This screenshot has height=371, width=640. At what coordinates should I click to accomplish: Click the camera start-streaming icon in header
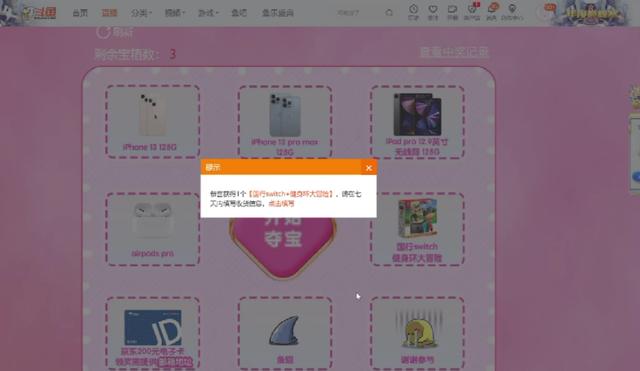(x=452, y=12)
